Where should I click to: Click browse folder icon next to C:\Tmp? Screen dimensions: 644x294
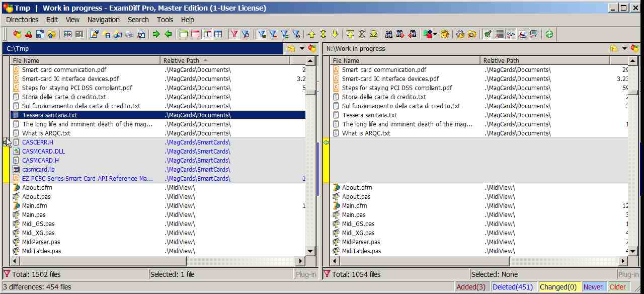tap(291, 48)
